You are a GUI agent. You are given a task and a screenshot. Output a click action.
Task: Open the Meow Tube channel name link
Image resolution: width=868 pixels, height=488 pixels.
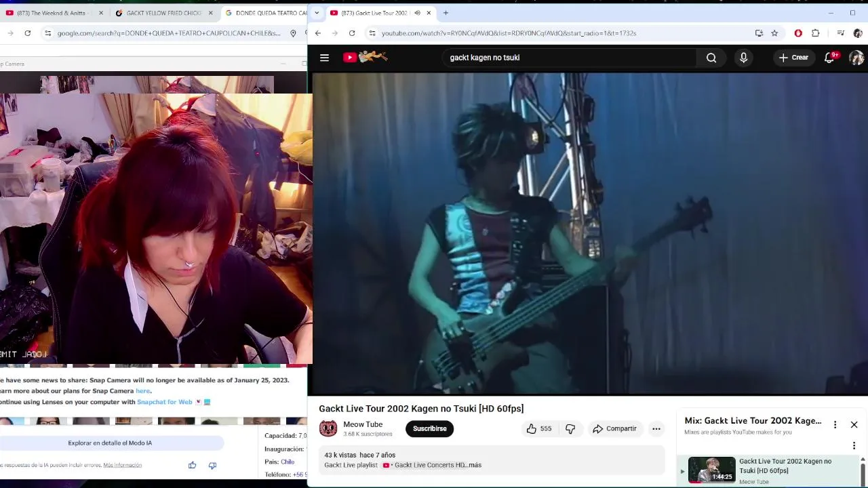coord(363,424)
